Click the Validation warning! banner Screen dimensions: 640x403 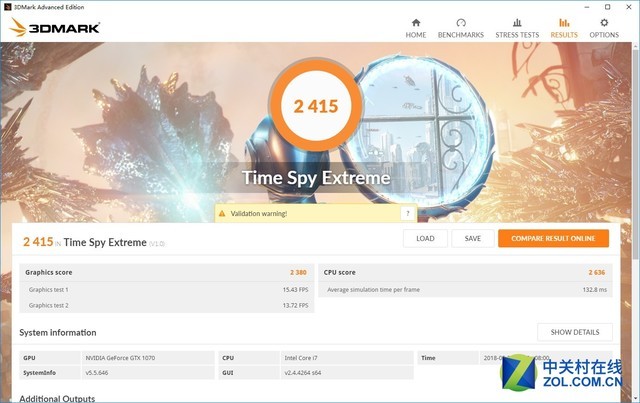click(x=316, y=214)
